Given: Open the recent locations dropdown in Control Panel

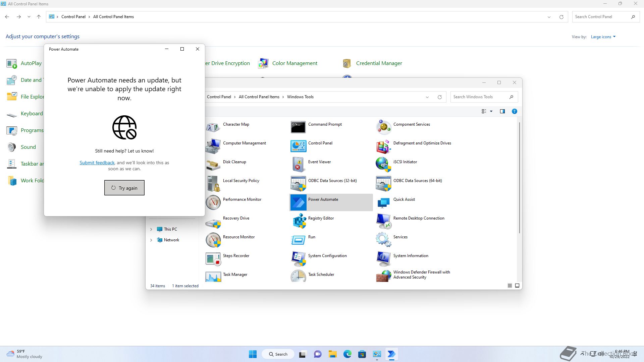Looking at the screenshot, I should 29,17.
